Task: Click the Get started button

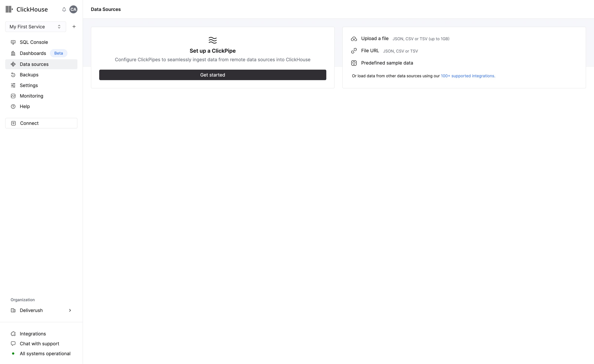Action: click(213, 75)
